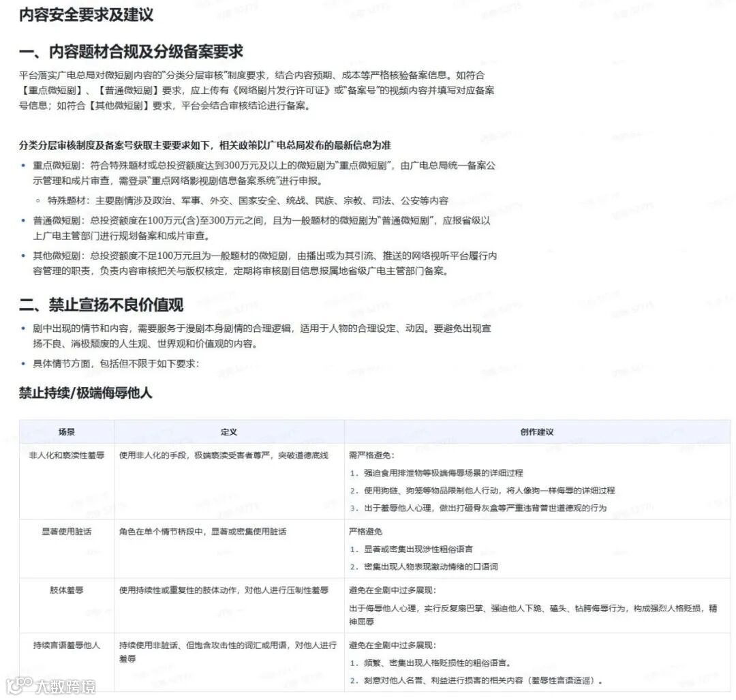Select heading '二、禁止宣扬不良价值观'
Screen dimensions: 736x700
coord(101,305)
